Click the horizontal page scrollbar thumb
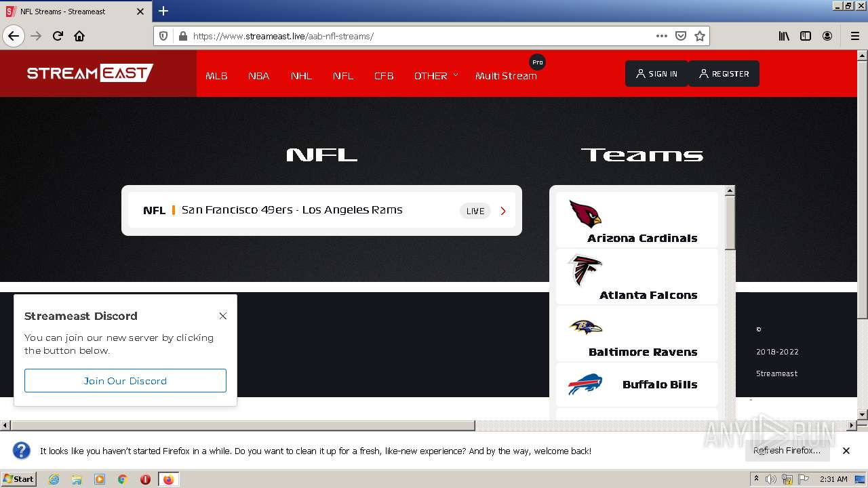 [x=243, y=426]
